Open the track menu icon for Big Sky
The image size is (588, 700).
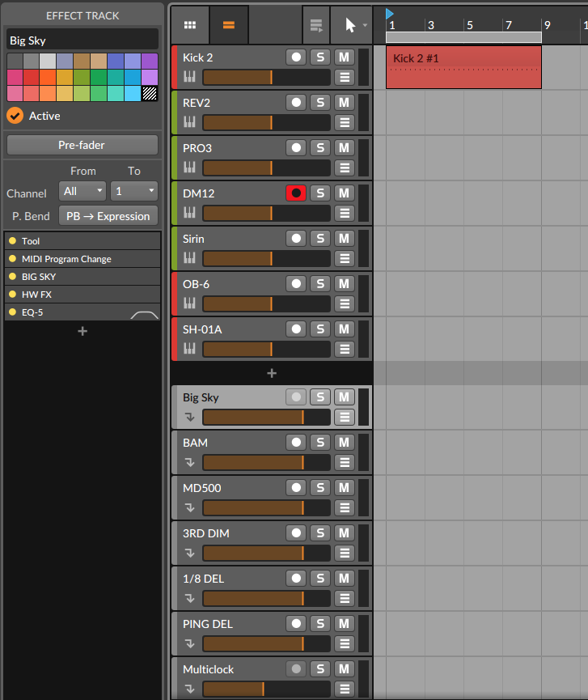(x=345, y=417)
